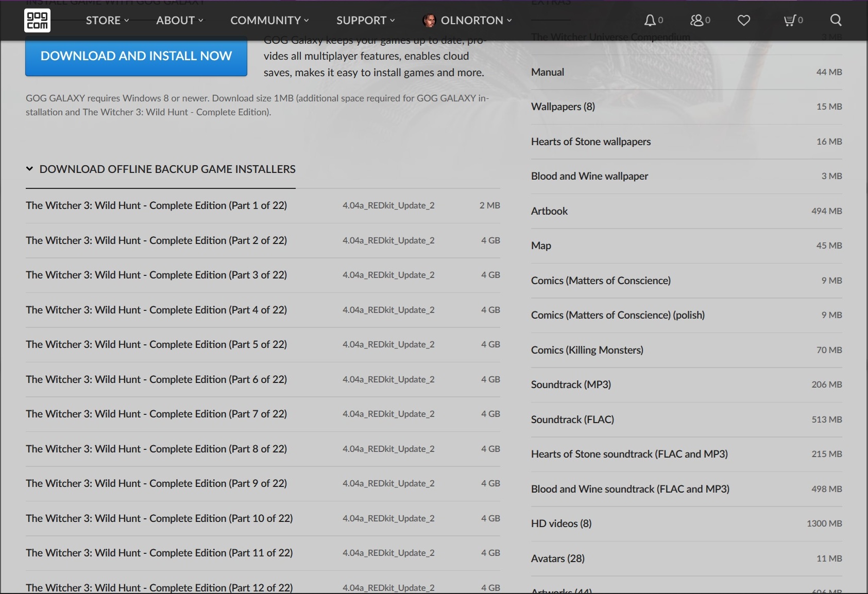868x594 pixels.
Task: Download Complete Edition Part 9 of 22
Action: click(x=263, y=483)
